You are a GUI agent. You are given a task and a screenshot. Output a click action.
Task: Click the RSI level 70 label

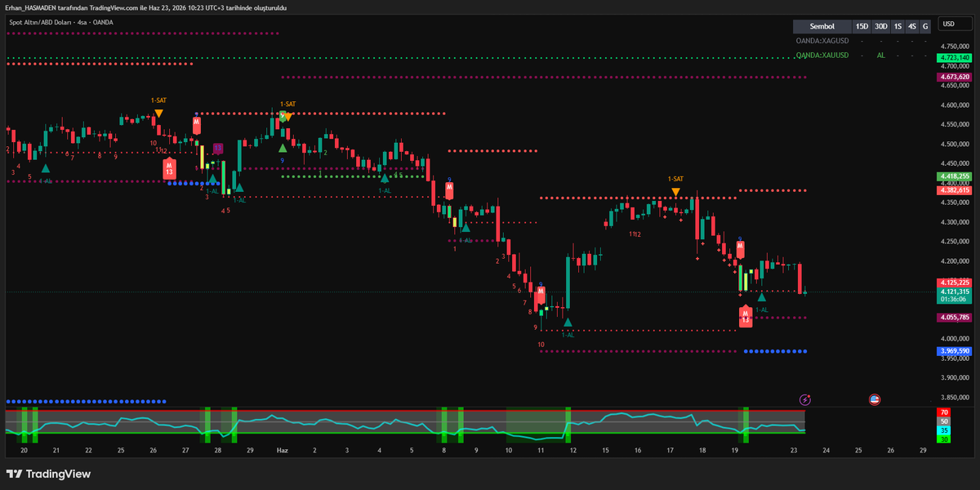tap(944, 413)
